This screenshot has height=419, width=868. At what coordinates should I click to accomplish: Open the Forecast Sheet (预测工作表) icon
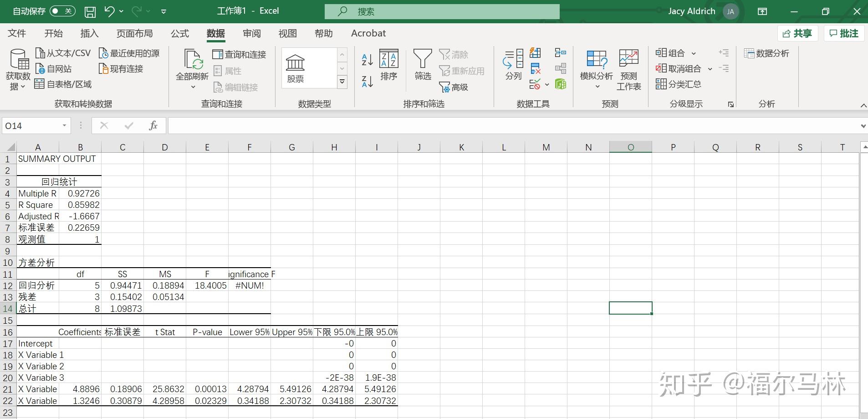[x=628, y=70]
